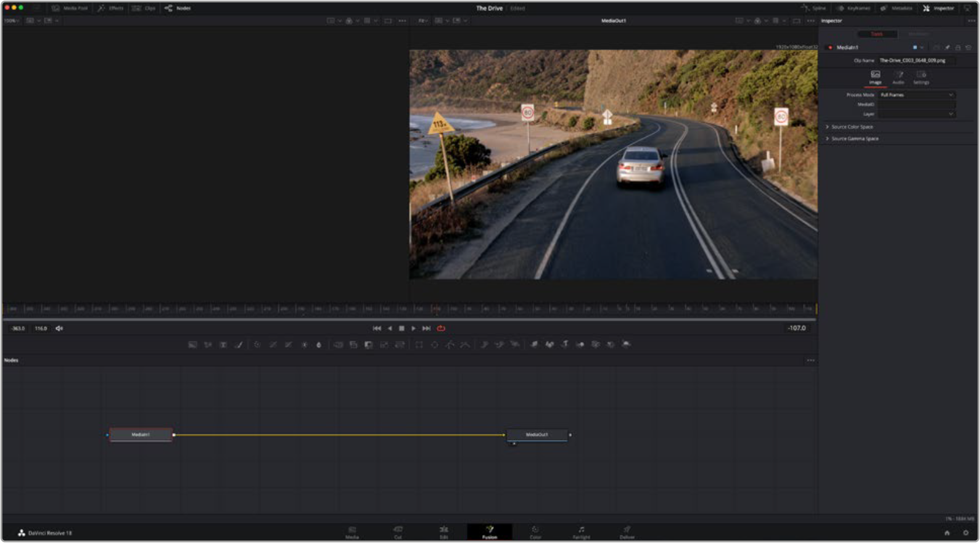This screenshot has height=543, width=980.
Task: Switch to the Color page
Action: click(x=535, y=533)
